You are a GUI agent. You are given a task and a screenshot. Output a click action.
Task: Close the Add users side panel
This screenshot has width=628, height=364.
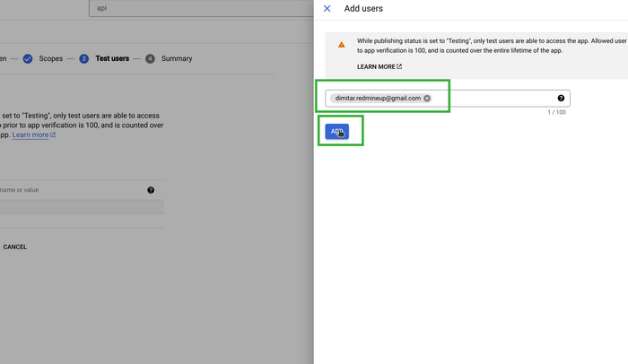[x=327, y=8]
